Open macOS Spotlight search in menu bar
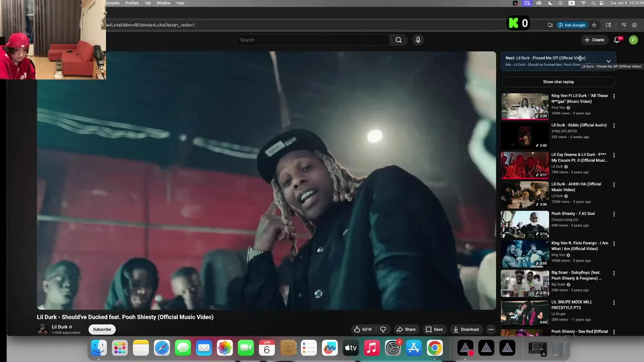The width and height of the screenshot is (644, 362). tap(592, 3)
